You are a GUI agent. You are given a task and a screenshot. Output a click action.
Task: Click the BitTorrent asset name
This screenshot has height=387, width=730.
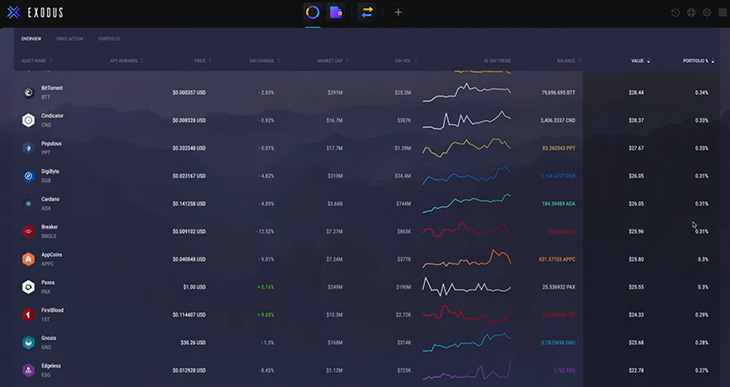pyautogui.click(x=52, y=88)
